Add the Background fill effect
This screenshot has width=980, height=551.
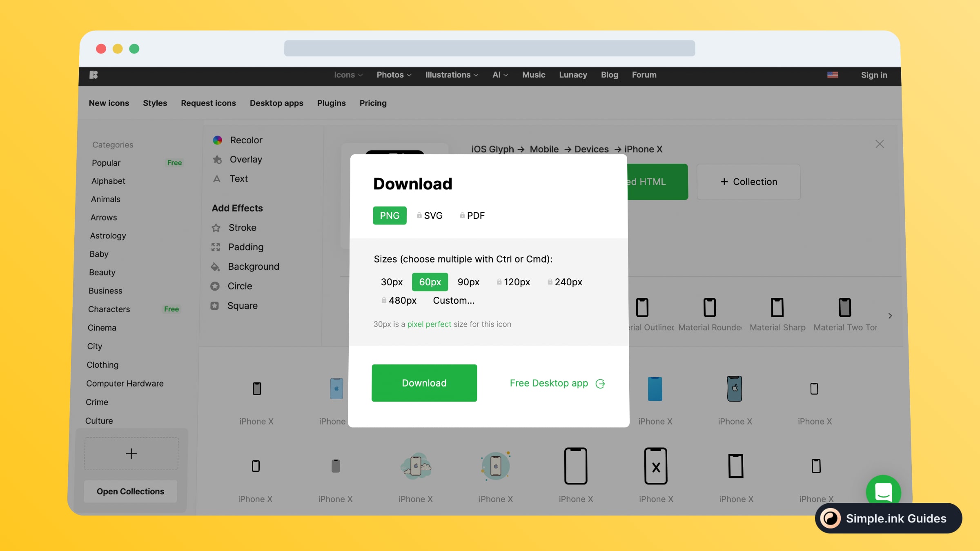(245, 267)
